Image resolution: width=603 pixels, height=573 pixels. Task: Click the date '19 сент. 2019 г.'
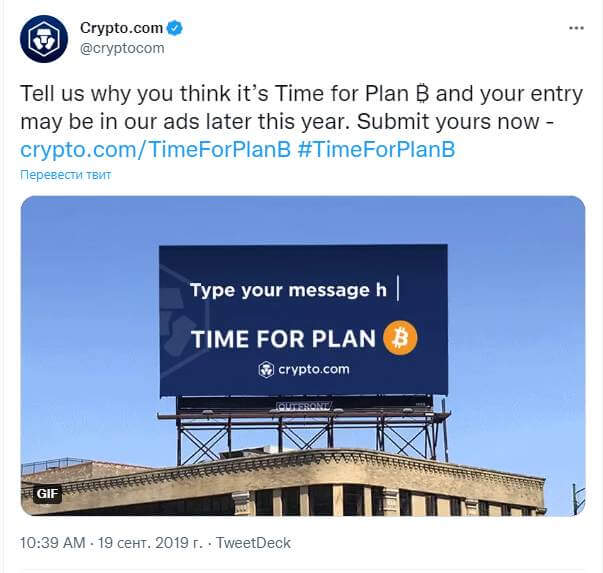pos(150,543)
